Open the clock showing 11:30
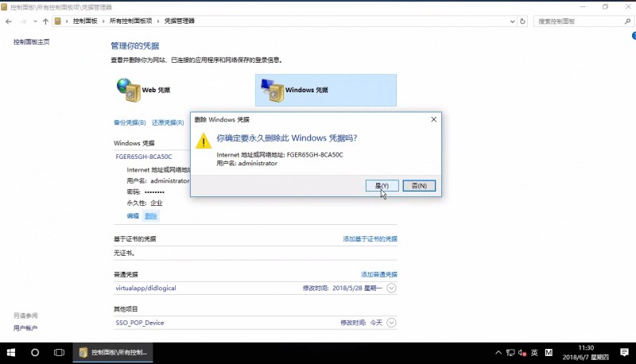636x364 pixels. click(586, 353)
